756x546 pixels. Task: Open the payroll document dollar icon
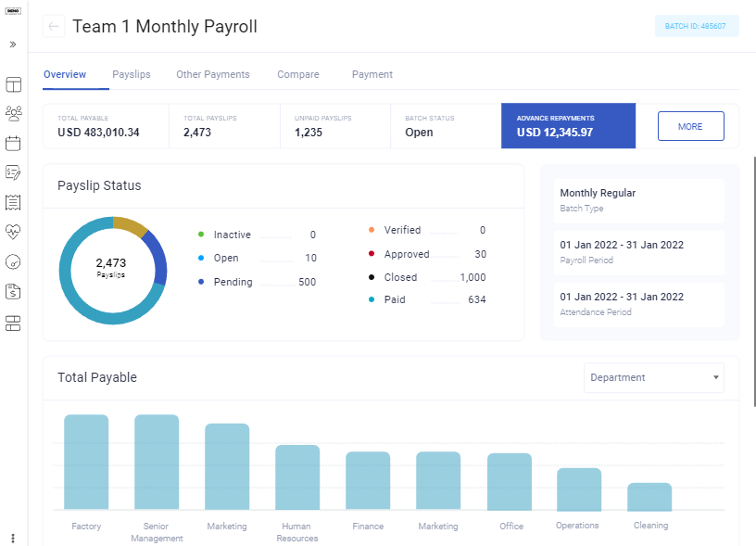click(13, 292)
